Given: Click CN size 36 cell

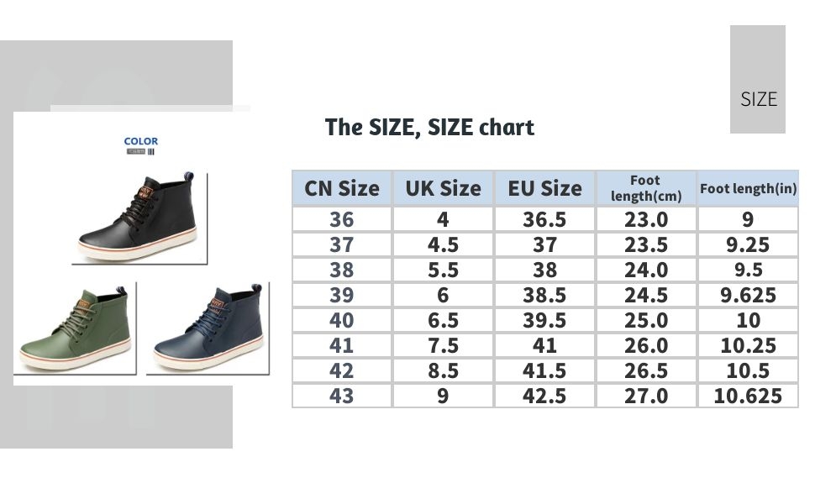Looking at the screenshot, I should coord(342,219).
